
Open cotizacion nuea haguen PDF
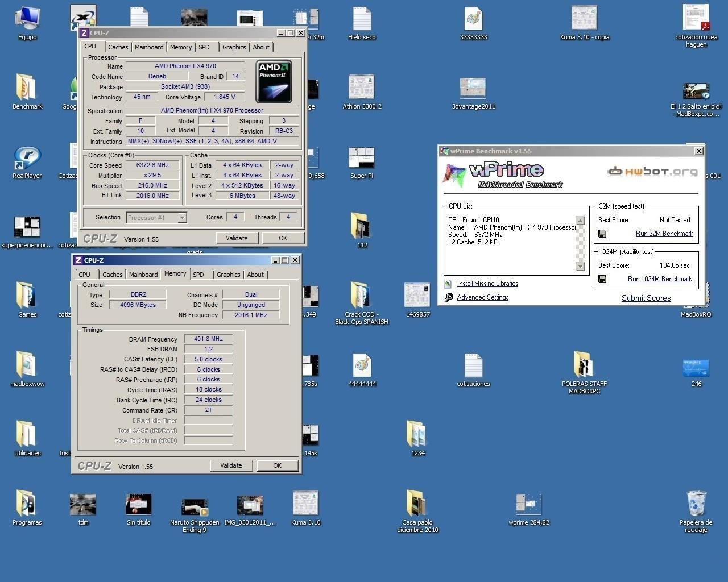[x=696, y=26]
